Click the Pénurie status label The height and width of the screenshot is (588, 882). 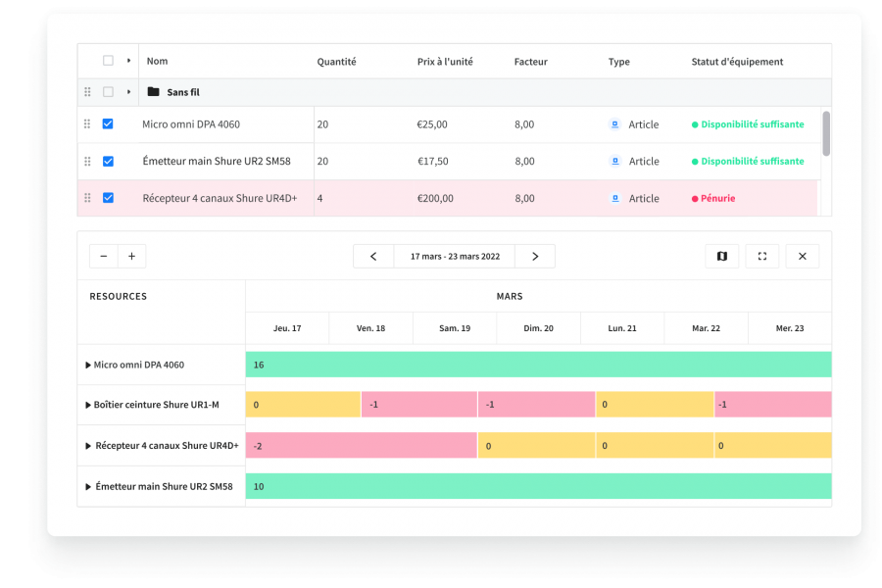[717, 198]
